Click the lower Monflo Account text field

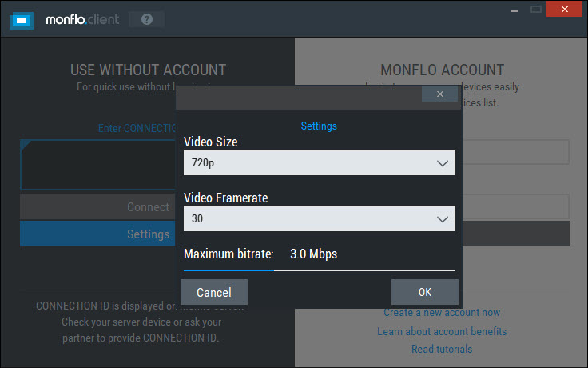514,207
